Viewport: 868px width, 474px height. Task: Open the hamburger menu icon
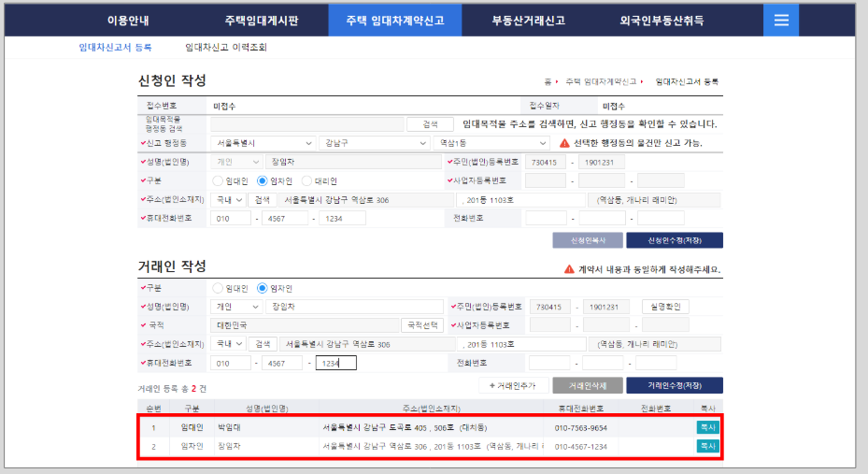[x=781, y=20]
